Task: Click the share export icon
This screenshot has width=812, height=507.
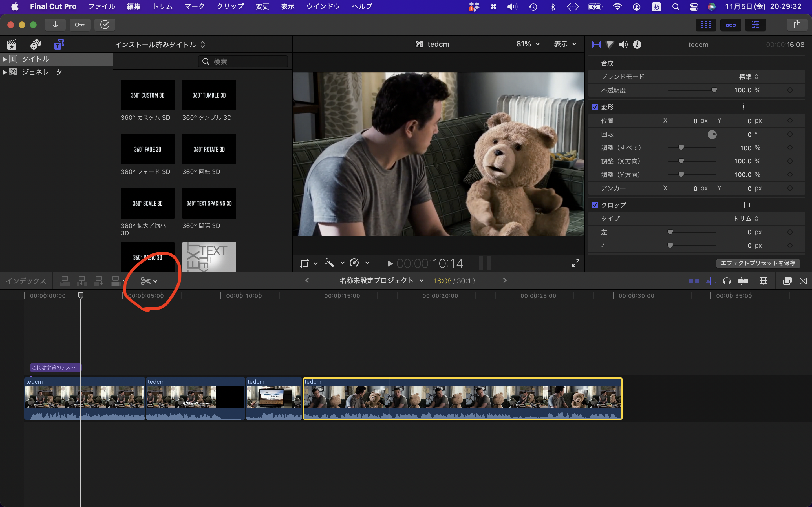Action: tap(797, 25)
